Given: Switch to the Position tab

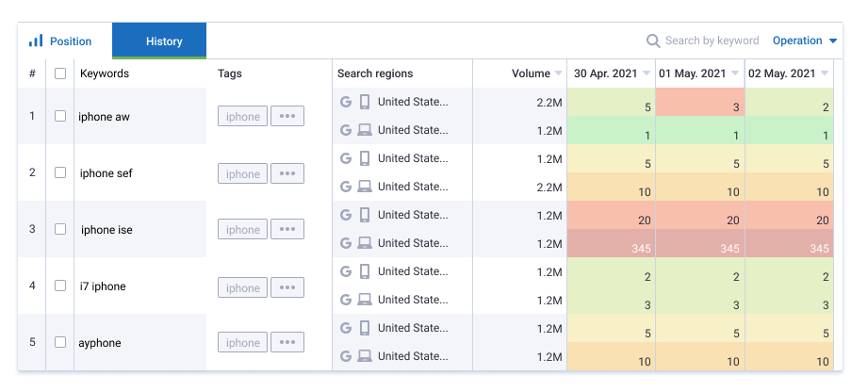Looking at the screenshot, I should point(62,41).
